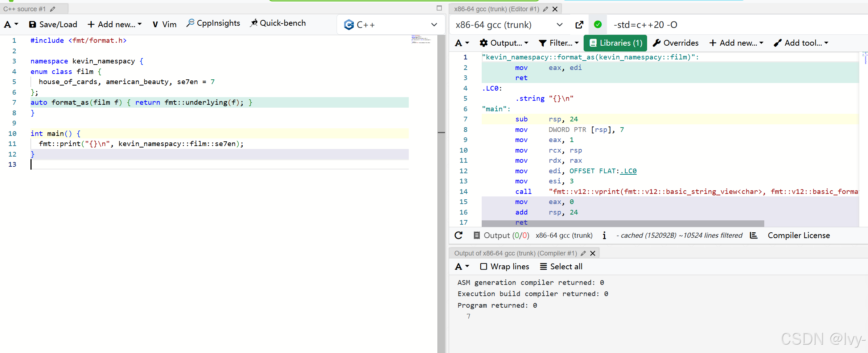
Task: Click the pop-out compiler picker icon
Action: (579, 25)
